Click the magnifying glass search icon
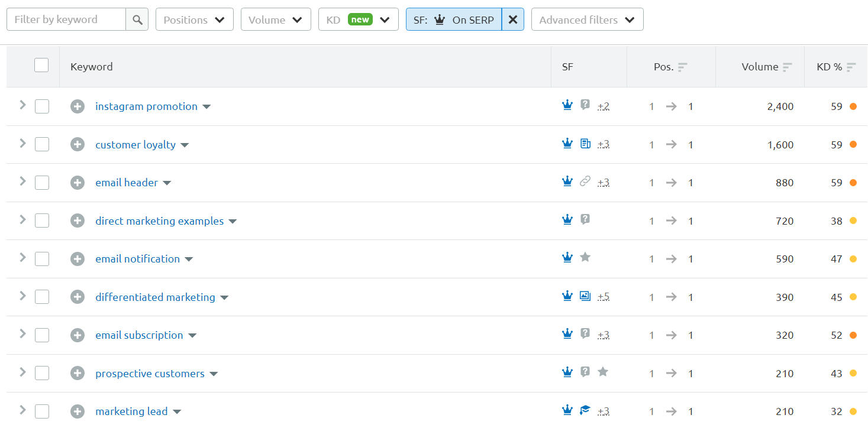The image size is (868, 428). pyautogui.click(x=137, y=19)
